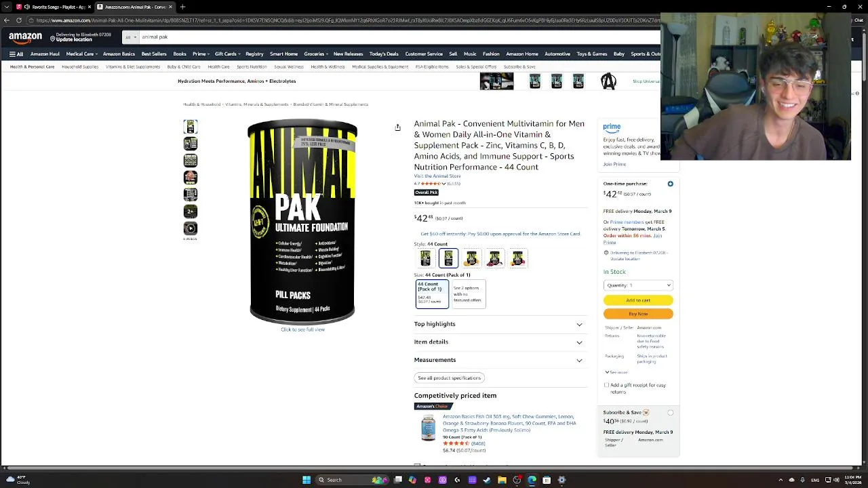Screen dimensions: 868x488
Task: Select the One-time purchase radio button
Action: click(x=670, y=184)
